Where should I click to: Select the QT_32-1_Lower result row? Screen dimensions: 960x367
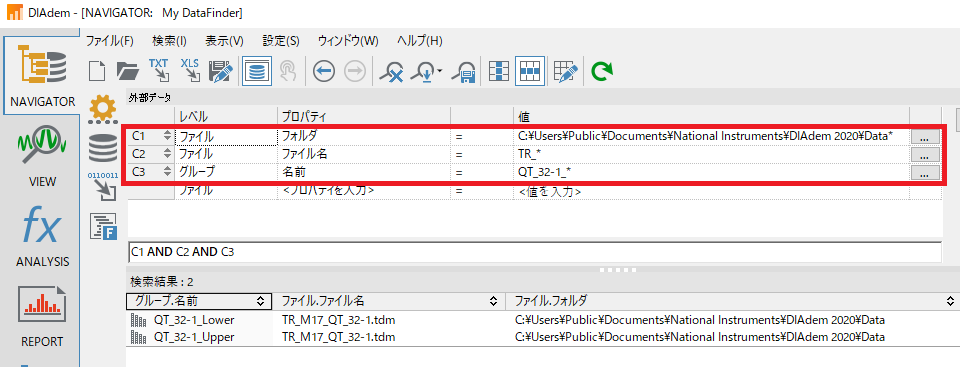tap(542, 320)
